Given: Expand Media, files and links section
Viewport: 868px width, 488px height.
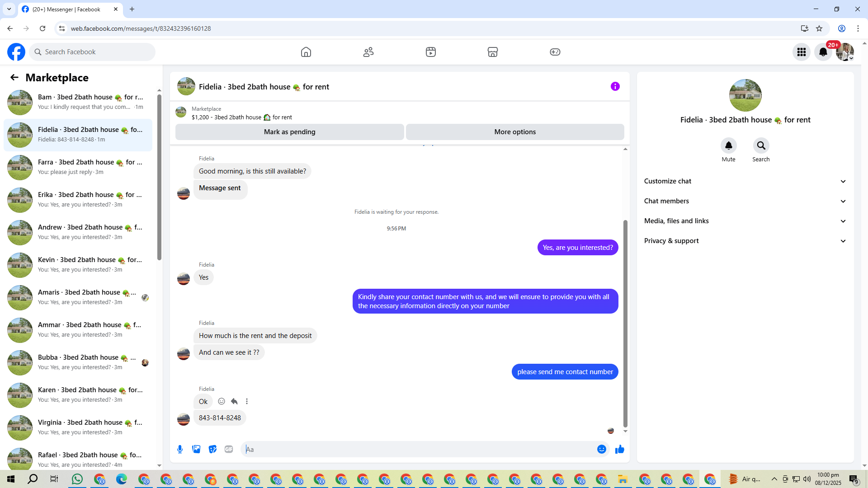Looking at the screenshot, I should [745, 221].
